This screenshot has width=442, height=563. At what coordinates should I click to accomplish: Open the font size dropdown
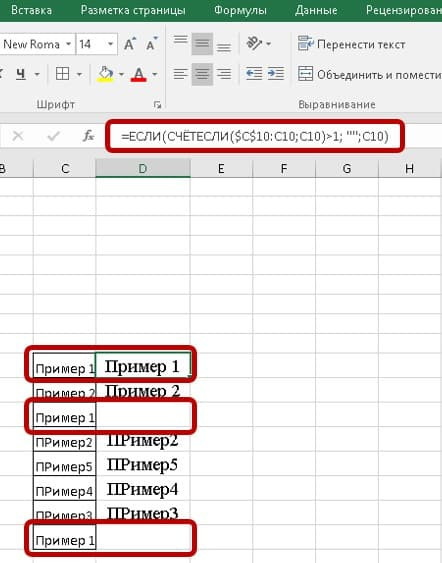click(x=111, y=45)
